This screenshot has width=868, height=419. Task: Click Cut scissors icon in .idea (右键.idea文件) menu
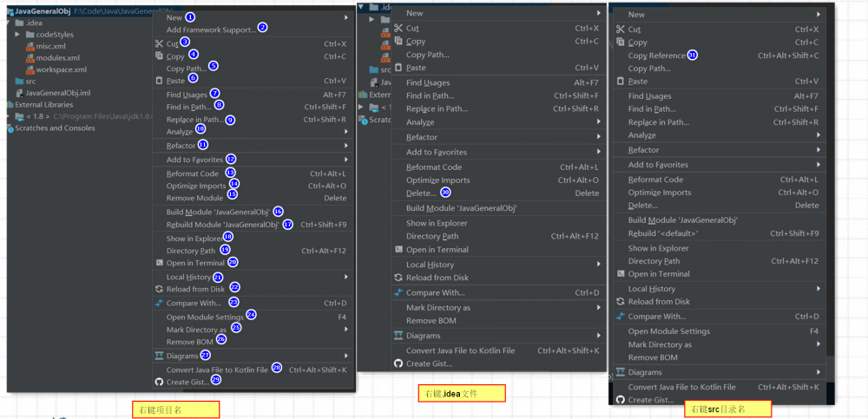pyautogui.click(x=398, y=29)
